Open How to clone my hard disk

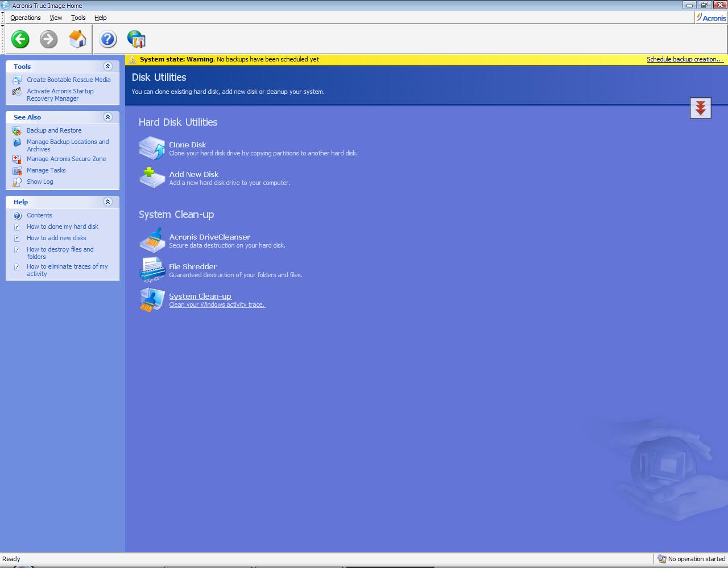pos(63,227)
